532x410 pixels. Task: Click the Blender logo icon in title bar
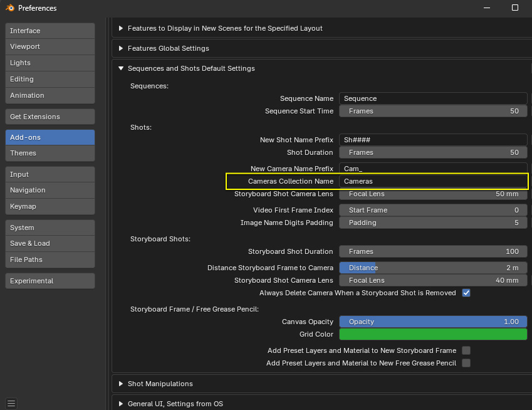(x=9, y=8)
